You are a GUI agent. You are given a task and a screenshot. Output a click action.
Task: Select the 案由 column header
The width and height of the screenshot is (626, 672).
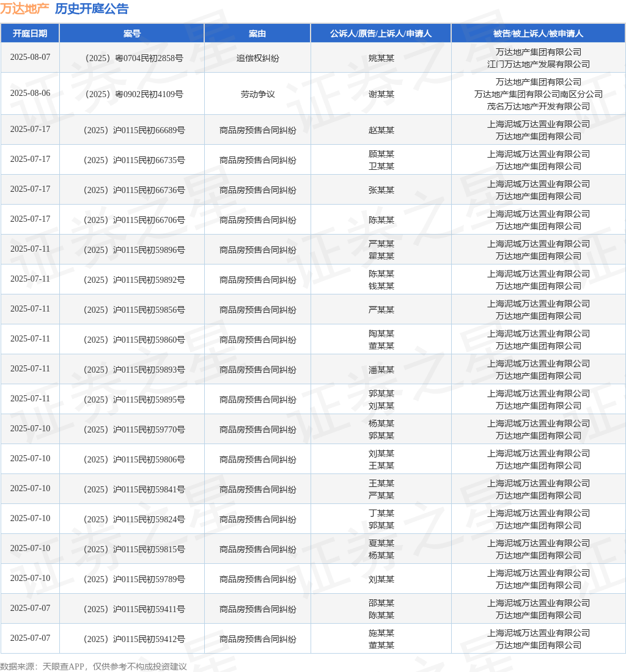[x=257, y=34]
